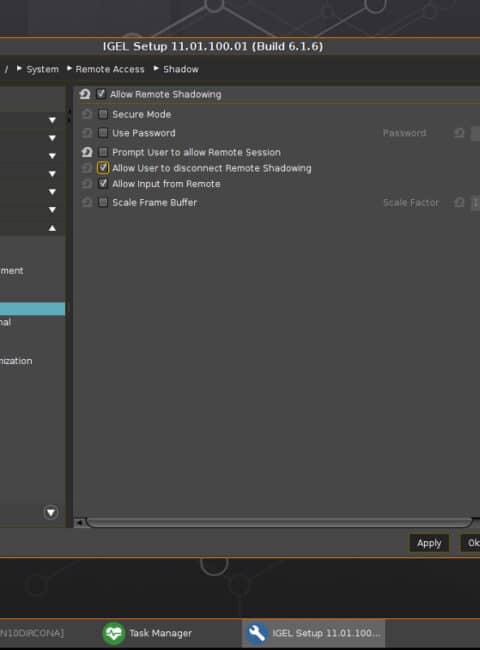The width and height of the screenshot is (480, 650).
Task: Uncheck Allow Input from Remote
Action: click(x=103, y=183)
